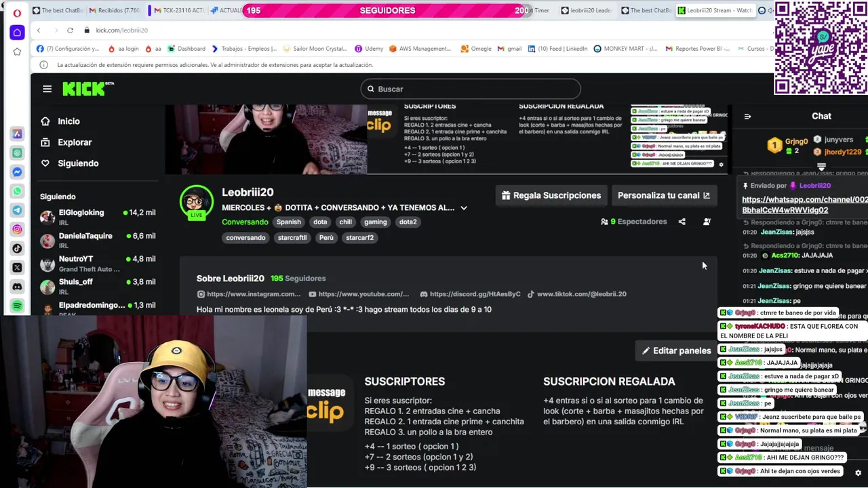This screenshot has width=868, height=488.
Task: Switch to leobriii20 Leaderboard tab
Action: point(586,10)
